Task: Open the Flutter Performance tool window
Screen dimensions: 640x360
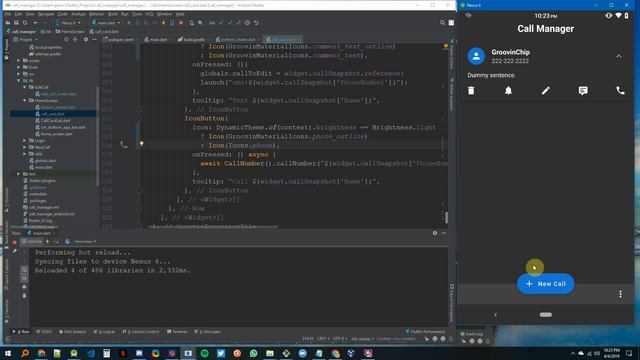Action: (x=425, y=331)
